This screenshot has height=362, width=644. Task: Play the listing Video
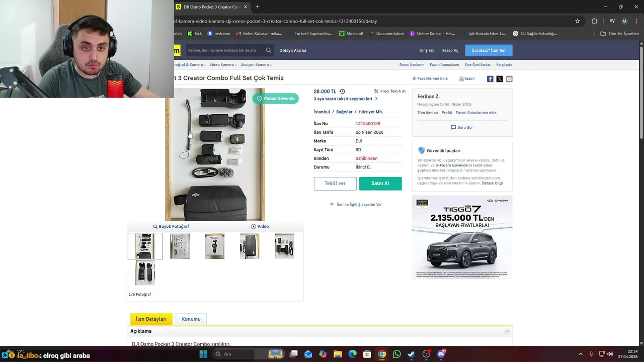coord(260,226)
